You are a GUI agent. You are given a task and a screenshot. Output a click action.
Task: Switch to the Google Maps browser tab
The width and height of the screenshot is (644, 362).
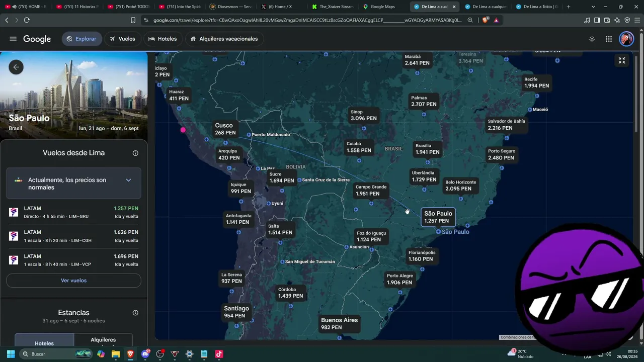point(382,7)
